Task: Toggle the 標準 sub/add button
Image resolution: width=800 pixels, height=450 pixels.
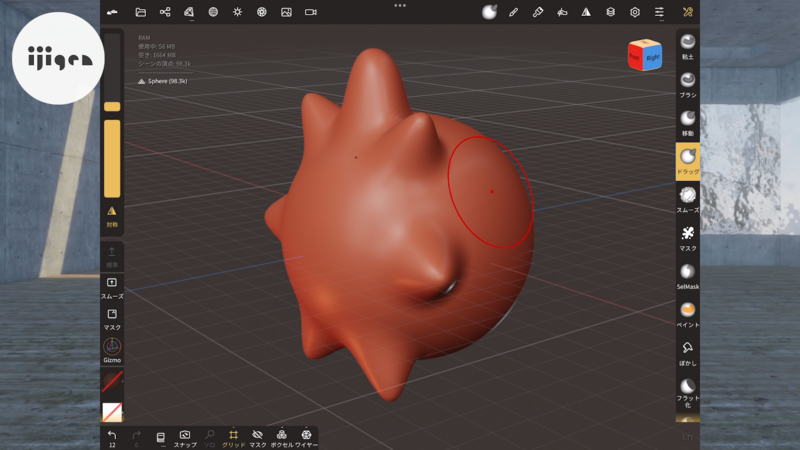Action: (x=112, y=257)
